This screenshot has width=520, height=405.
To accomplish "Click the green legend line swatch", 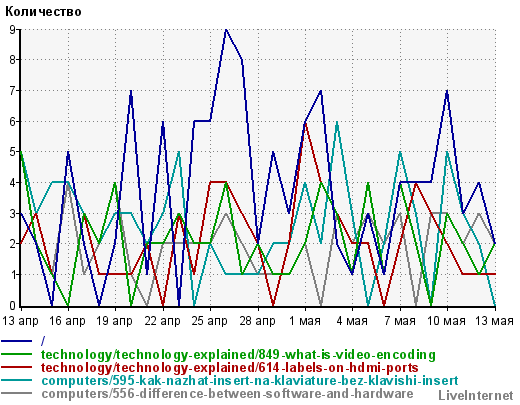I will 17,354.
